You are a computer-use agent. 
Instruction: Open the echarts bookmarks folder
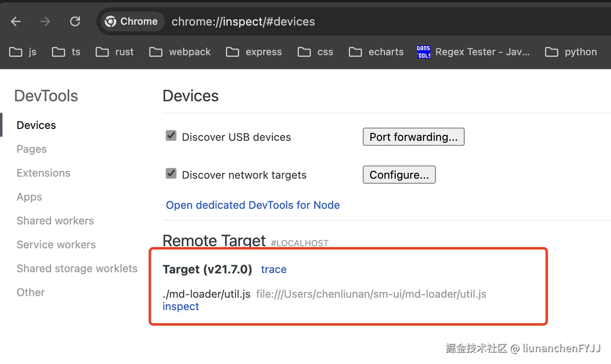pos(376,52)
